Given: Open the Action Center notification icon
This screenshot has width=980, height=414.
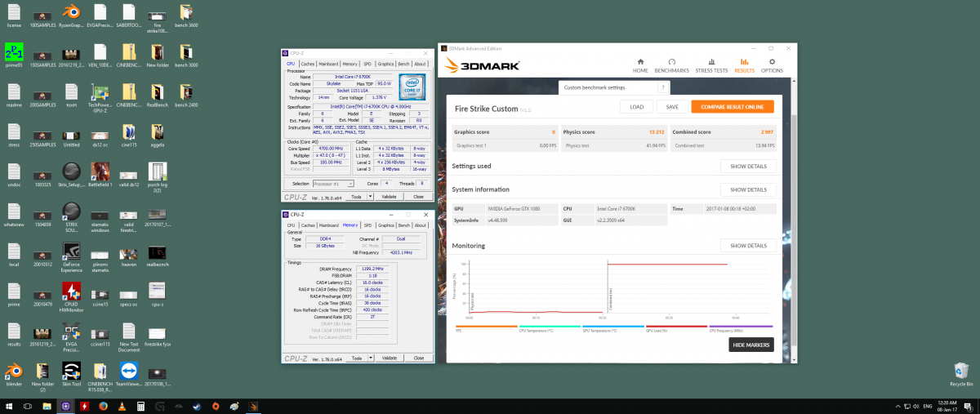Looking at the screenshot, I should coord(970,406).
